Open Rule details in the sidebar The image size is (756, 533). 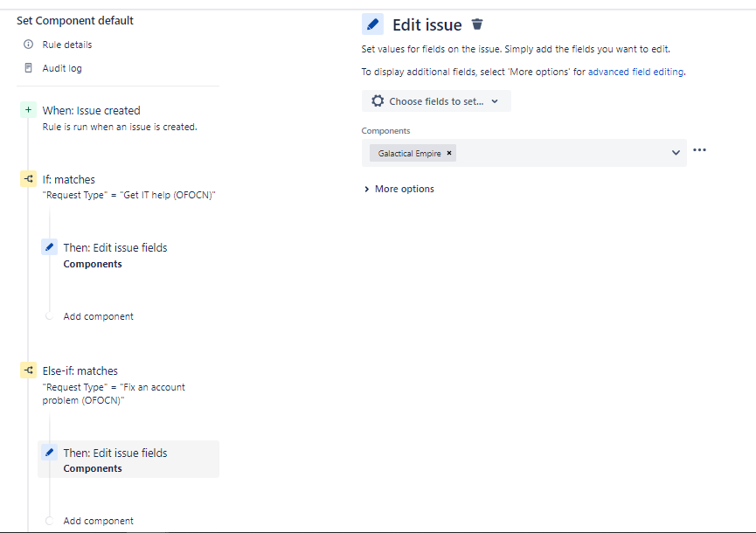coord(67,45)
